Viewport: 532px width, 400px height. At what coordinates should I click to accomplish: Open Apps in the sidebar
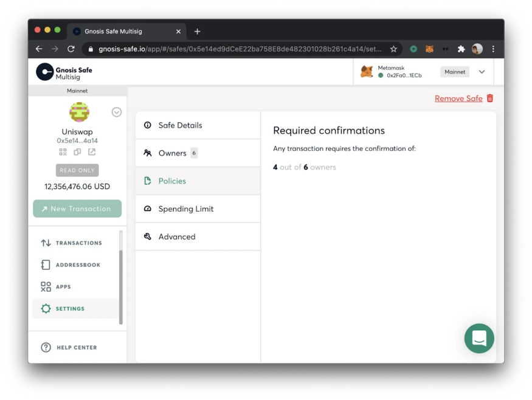pyautogui.click(x=75, y=287)
